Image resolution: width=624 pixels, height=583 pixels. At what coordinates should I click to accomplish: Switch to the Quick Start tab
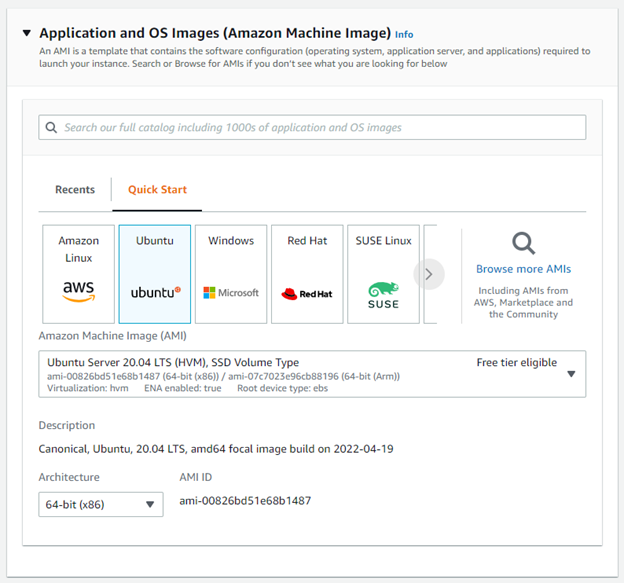point(157,189)
